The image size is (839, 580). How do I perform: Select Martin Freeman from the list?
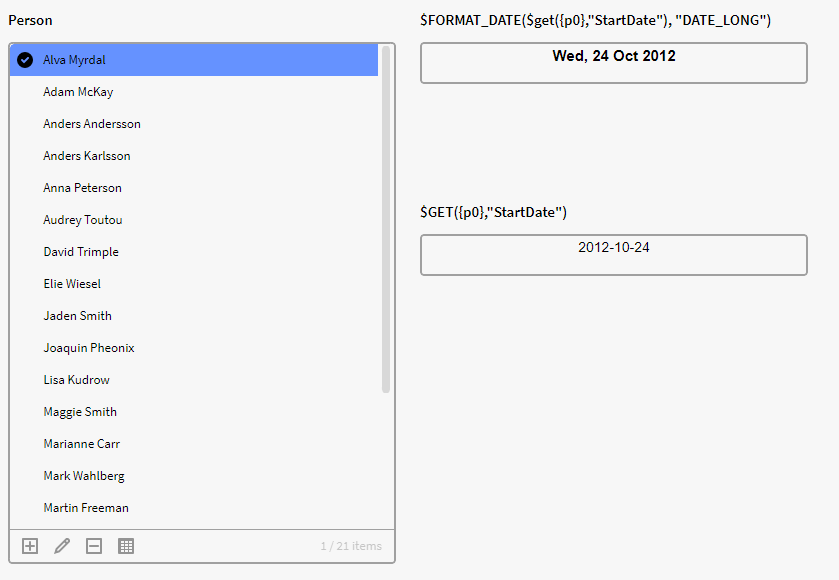pos(86,508)
